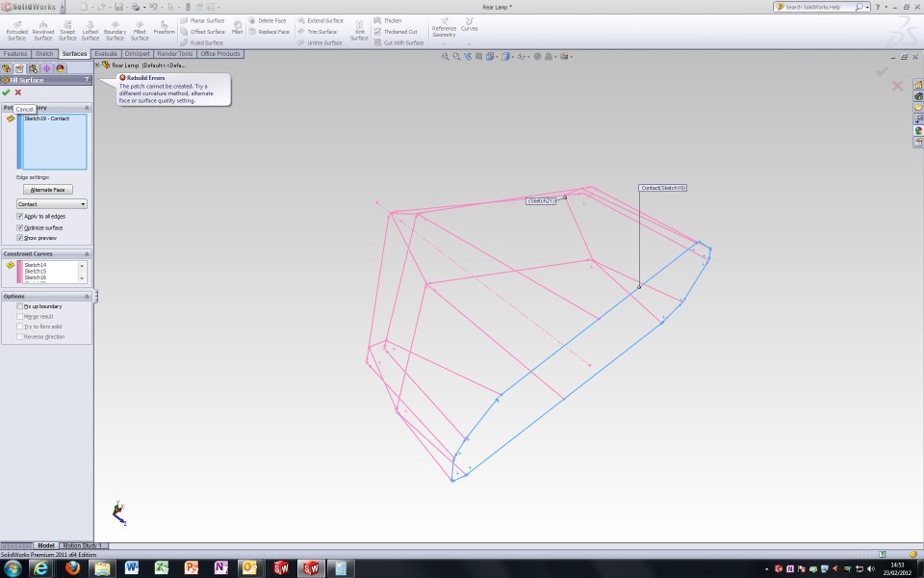Select the Lofted Surface tool
This screenshot has height=578, width=924.
coord(90,29)
